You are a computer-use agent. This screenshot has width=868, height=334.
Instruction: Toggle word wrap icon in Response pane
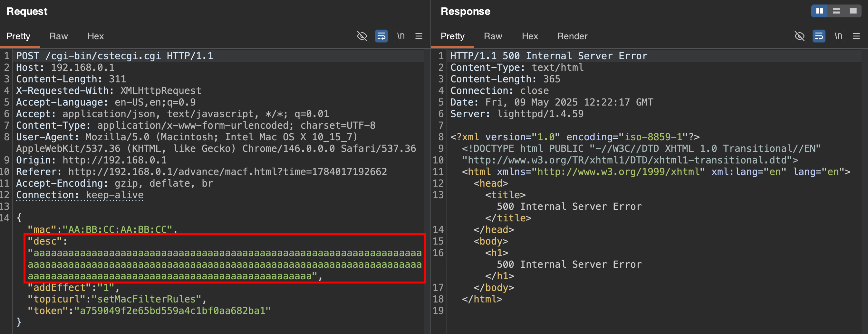(819, 36)
